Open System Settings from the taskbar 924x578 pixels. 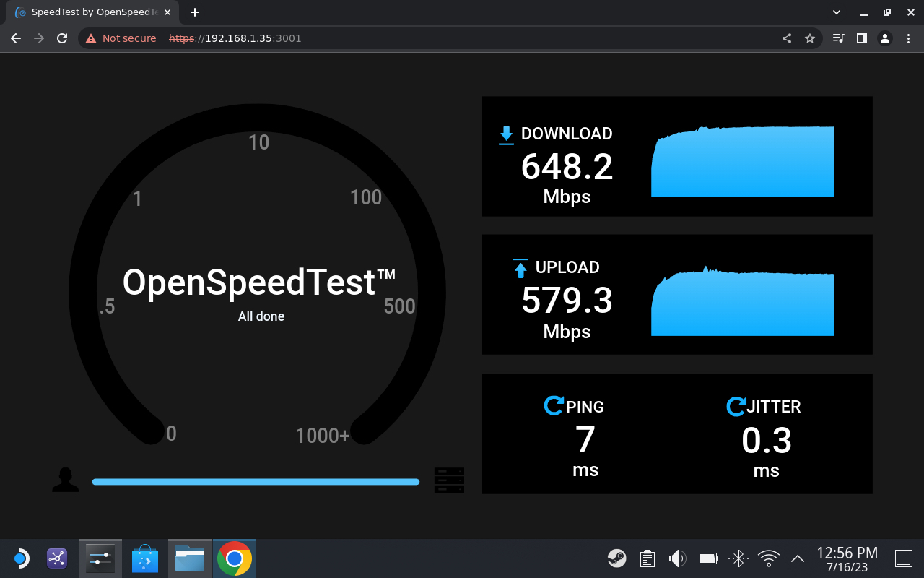pyautogui.click(x=100, y=558)
